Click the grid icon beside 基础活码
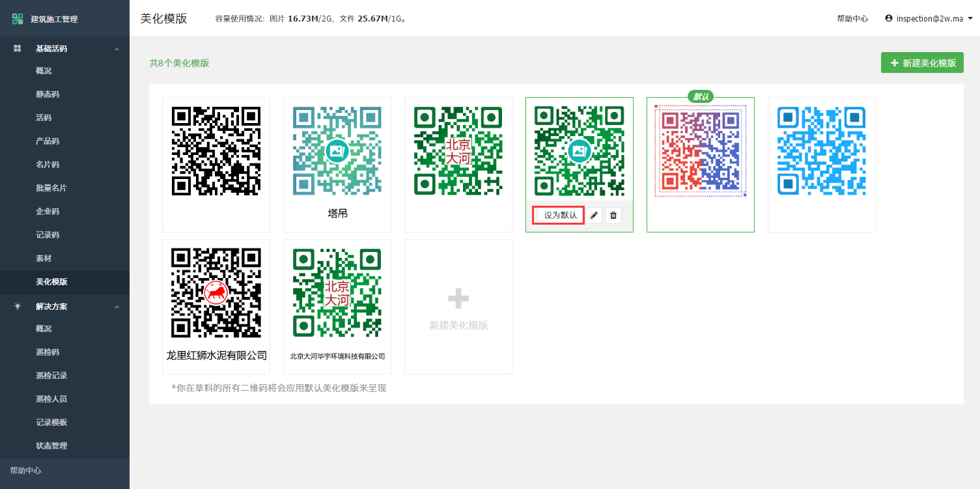Viewport: 980px width, 489px height. point(18,48)
